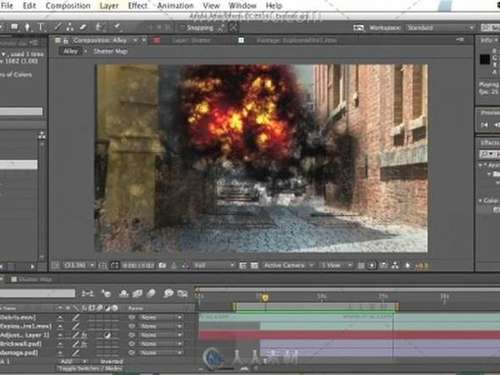Click the Reset Exposure icon
Viewport: 500px width, 375px height.
coord(408,266)
